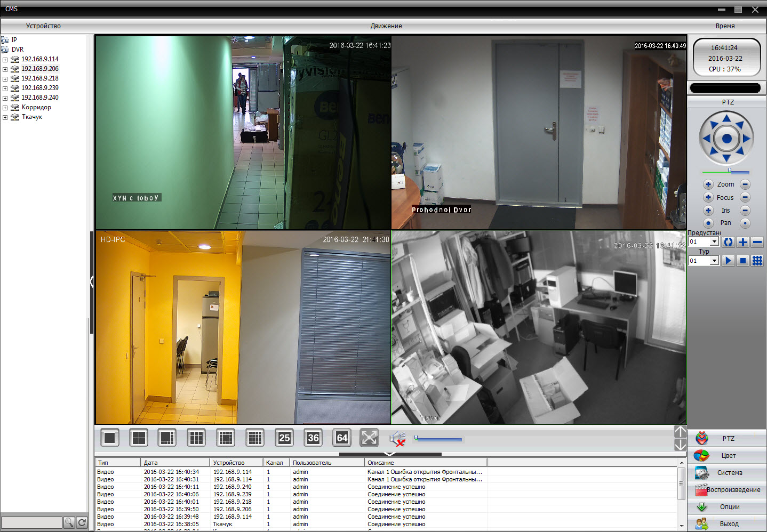The image size is (767, 532).
Task: Open the Воспроизведение playback panel
Action: 728,490
